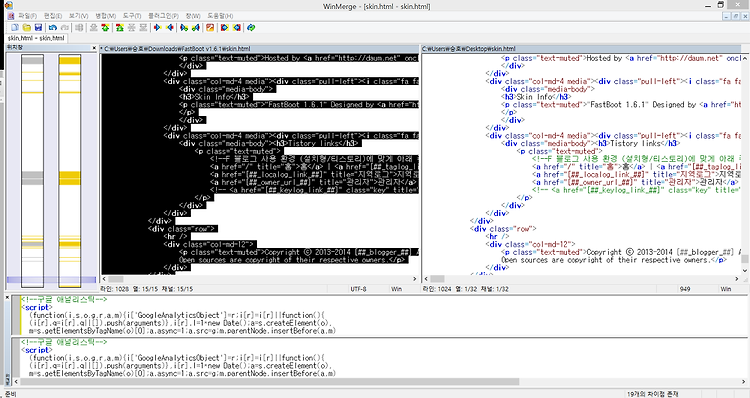Click the All Right toolbar icon
Screen dimensions: 750x398
224,28
